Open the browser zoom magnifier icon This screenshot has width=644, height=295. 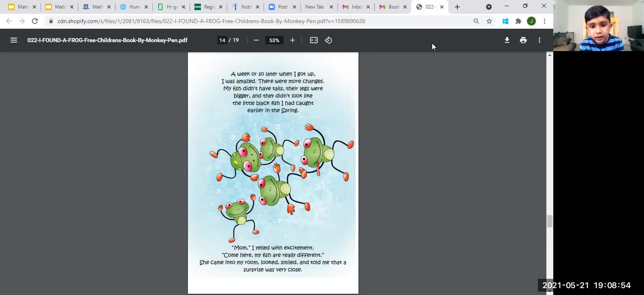click(476, 21)
